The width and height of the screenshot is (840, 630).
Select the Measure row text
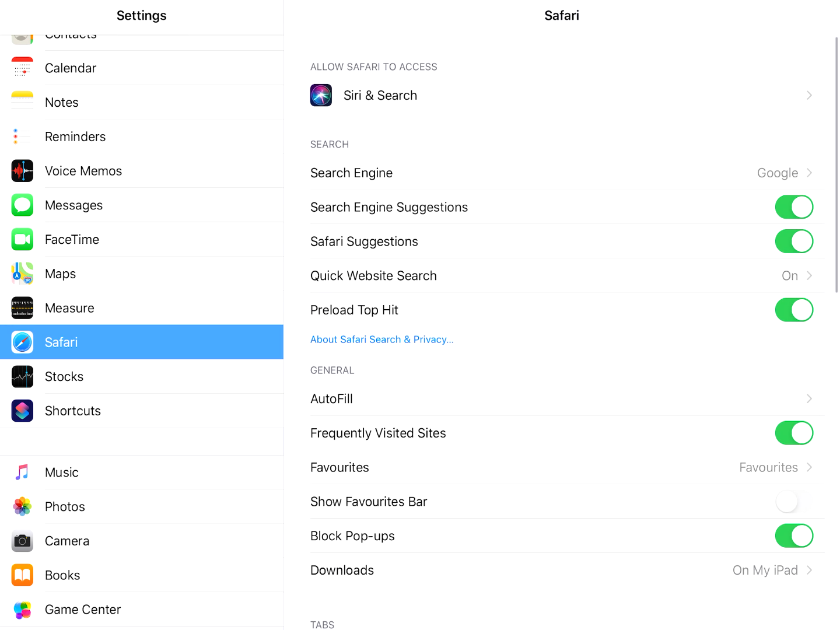(x=69, y=308)
